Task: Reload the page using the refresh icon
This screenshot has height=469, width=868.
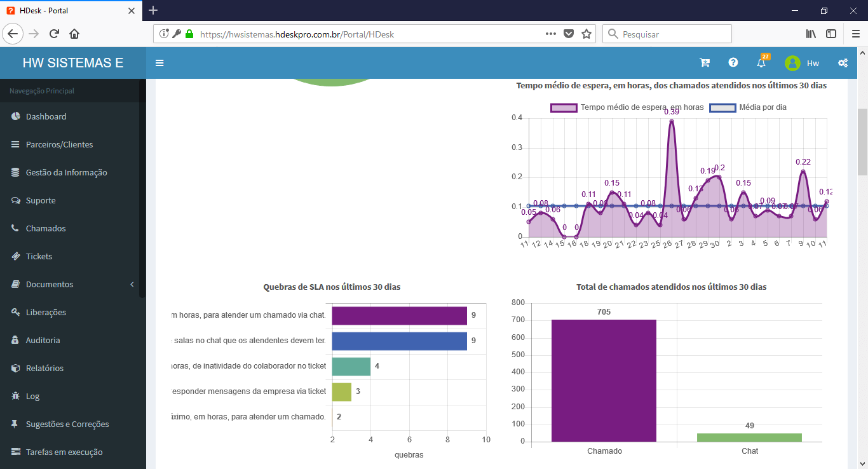Action: click(x=54, y=34)
